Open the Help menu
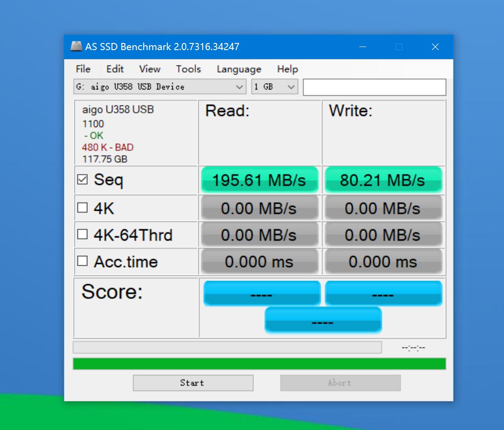This screenshot has width=504, height=430. [x=287, y=69]
